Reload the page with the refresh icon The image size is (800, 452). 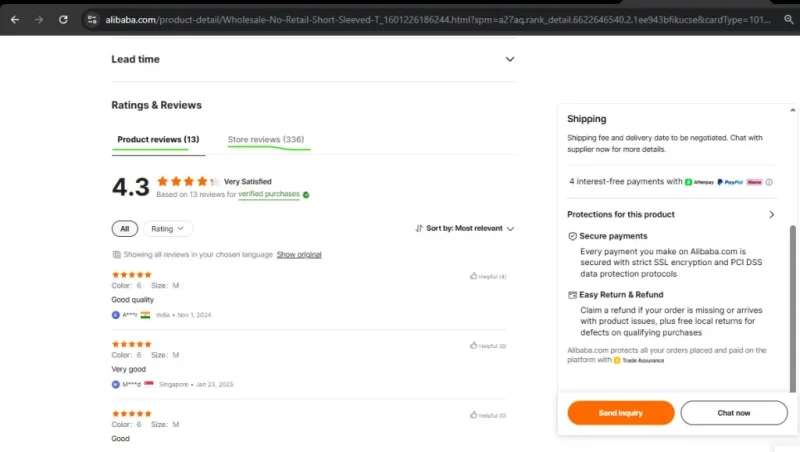(63, 19)
